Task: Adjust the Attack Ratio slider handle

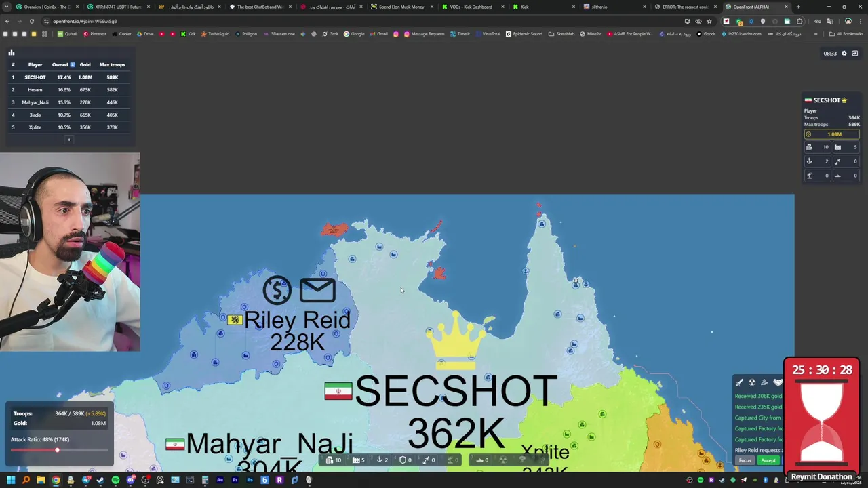Action: point(57,450)
